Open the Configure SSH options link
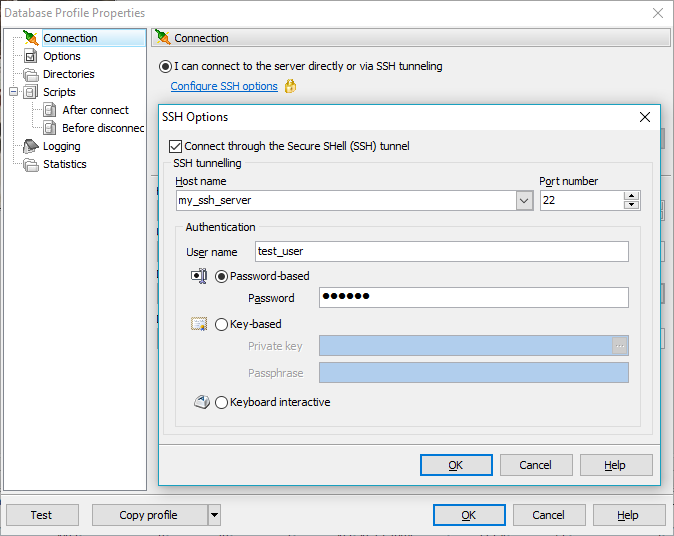The image size is (674, 536). (224, 87)
